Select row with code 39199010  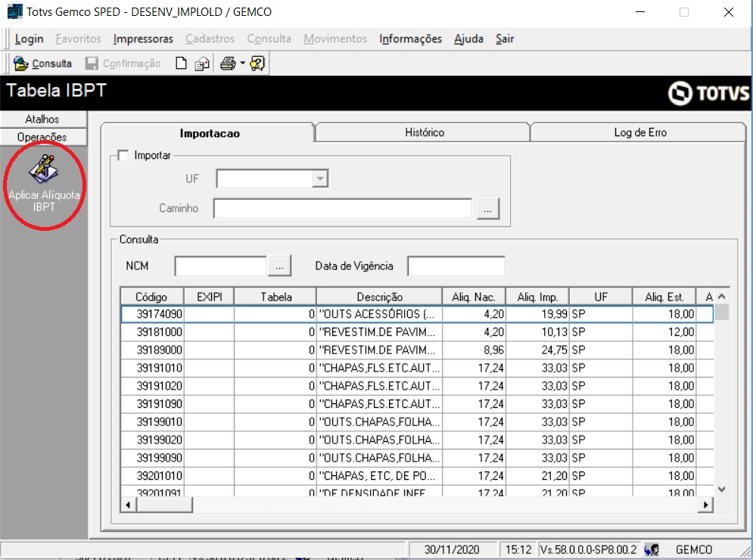click(x=417, y=422)
